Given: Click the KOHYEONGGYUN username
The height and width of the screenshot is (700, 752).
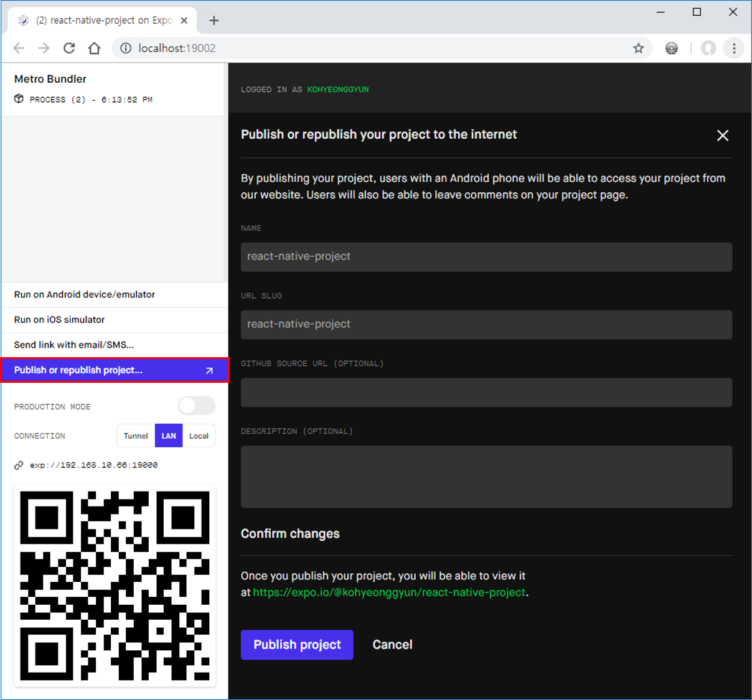Looking at the screenshot, I should pyautogui.click(x=338, y=90).
